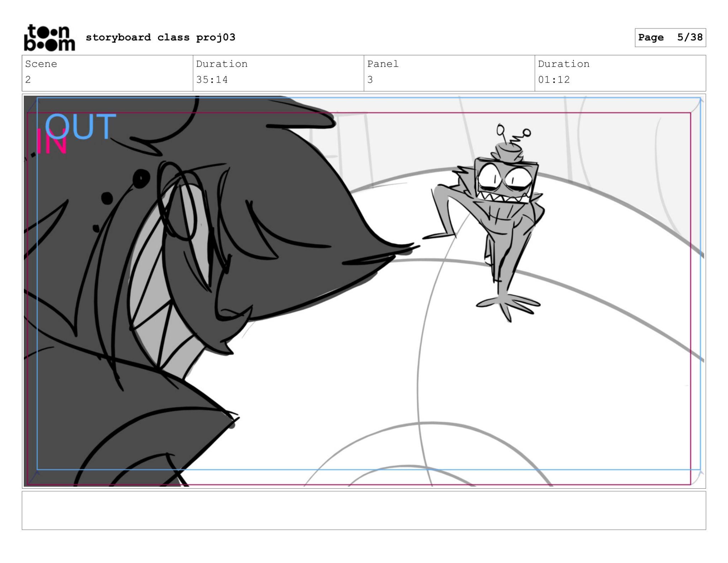The image size is (728, 563).
Task: Click the panel number value 3
Action: [370, 80]
